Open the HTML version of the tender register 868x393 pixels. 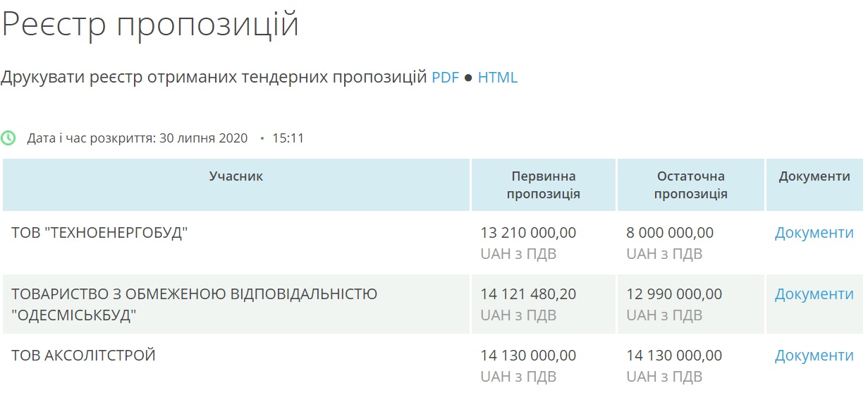pos(498,77)
